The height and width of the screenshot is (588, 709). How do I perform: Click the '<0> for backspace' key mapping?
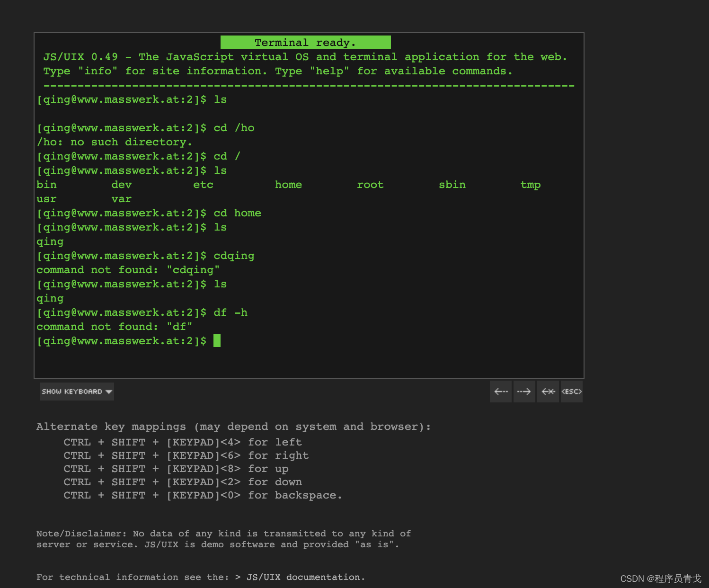click(203, 495)
